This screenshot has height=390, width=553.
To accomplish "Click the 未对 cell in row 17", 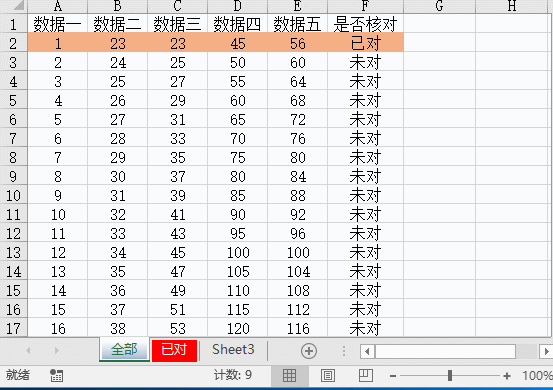I will [x=365, y=328].
